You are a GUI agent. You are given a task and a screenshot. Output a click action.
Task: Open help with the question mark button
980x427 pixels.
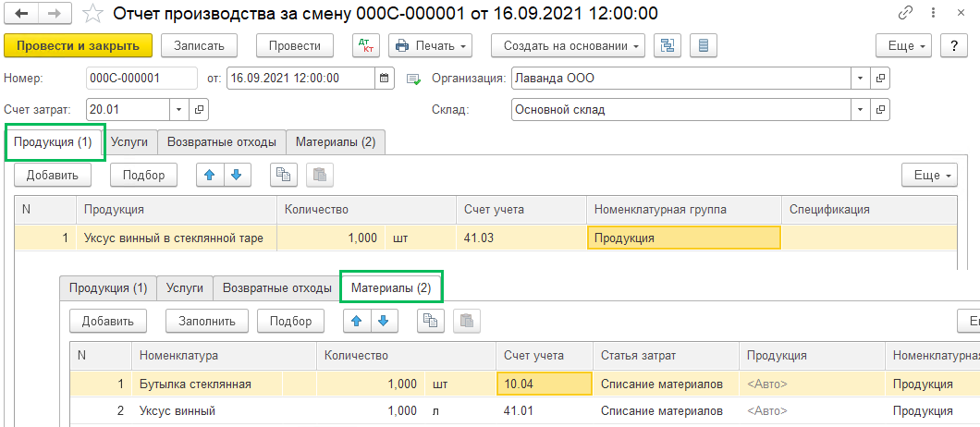pos(954,45)
